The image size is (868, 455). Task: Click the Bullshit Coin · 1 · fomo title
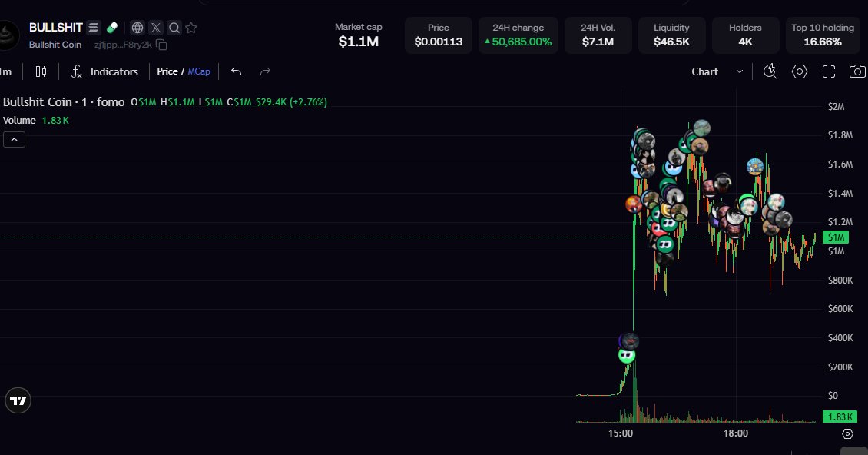pos(64,102)
